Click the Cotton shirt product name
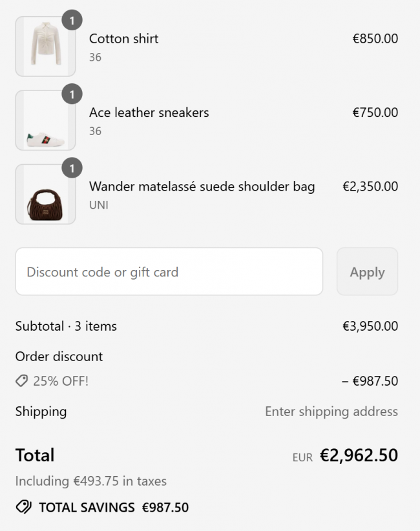420x531 pixels. tap(123, 39)
